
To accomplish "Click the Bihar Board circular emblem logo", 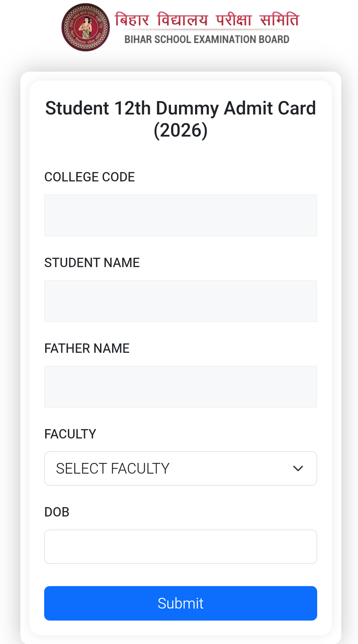I will coord(86,27).
